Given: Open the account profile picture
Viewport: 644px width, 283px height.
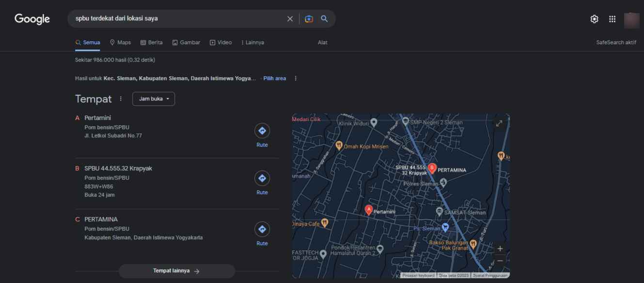Looking at the screenshot, I should [632, 20].
